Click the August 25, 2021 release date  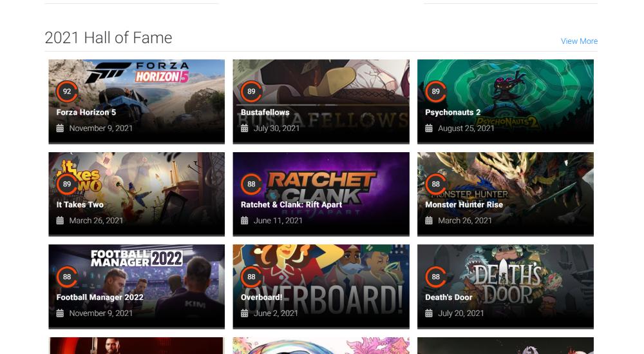466,128
